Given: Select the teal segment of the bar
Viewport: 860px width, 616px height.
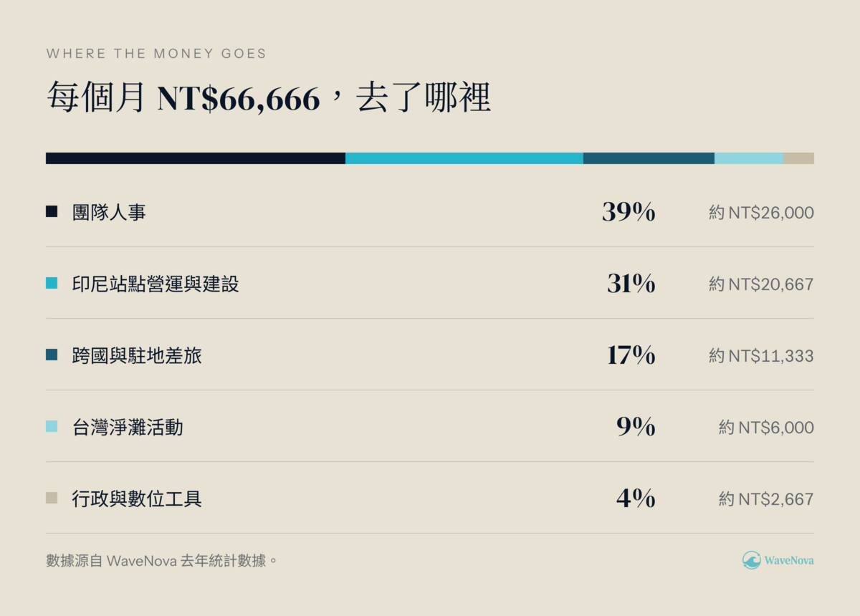Looking at the screenshot, I should coord(649,158).
